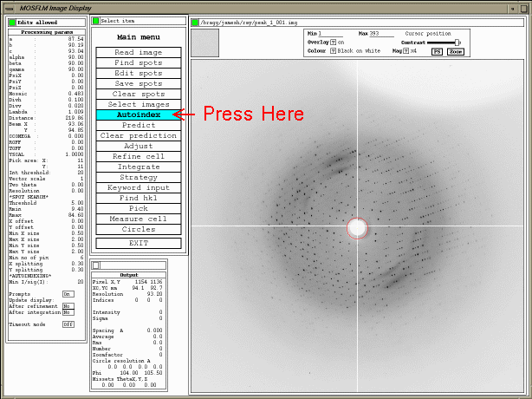This screenshot has width=532, height=399.
Task: Click the EXIT button
Action: pyautogui.click(x=139, y=243)
